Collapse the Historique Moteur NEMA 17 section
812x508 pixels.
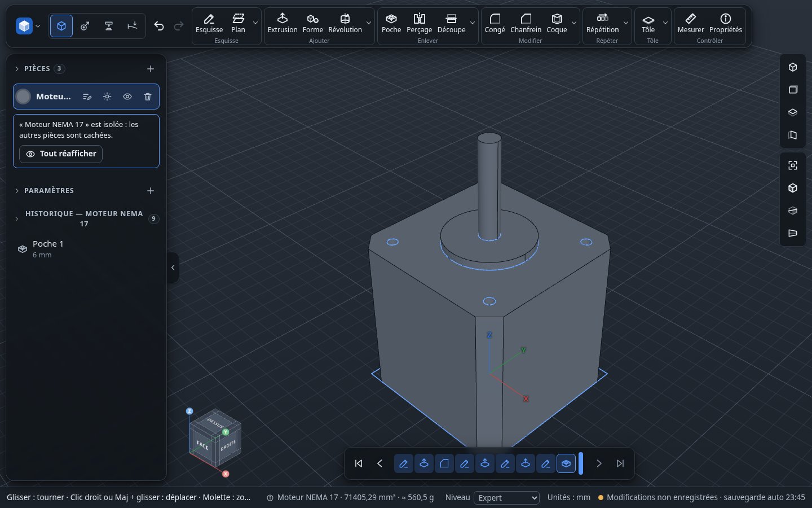(x=17, y=219)
